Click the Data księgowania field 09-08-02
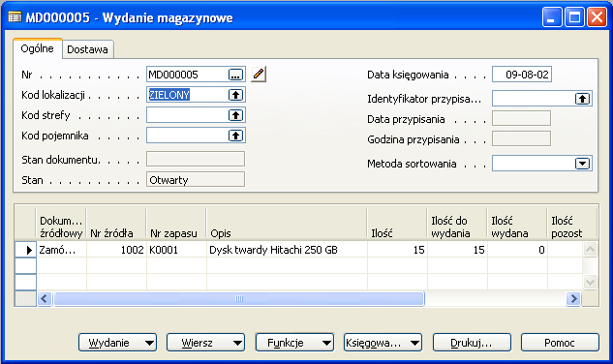 point(522,75)
